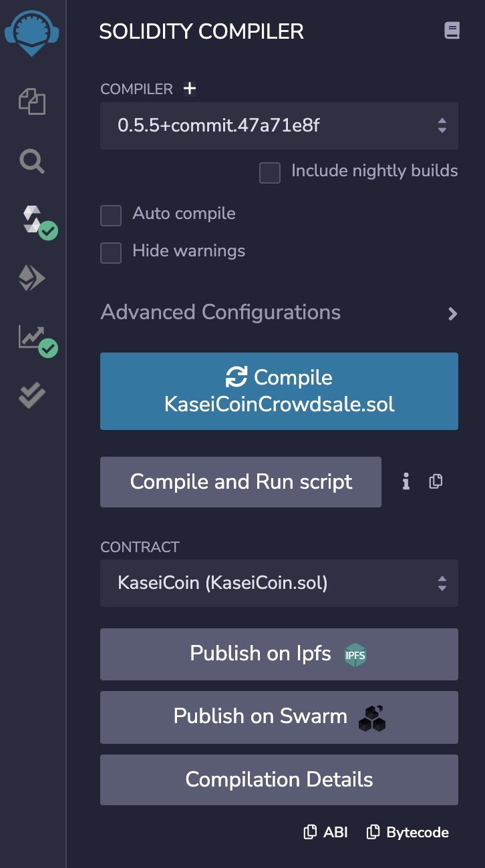
Task: Copy the contract ABI
Action: (x=325, y=832)
